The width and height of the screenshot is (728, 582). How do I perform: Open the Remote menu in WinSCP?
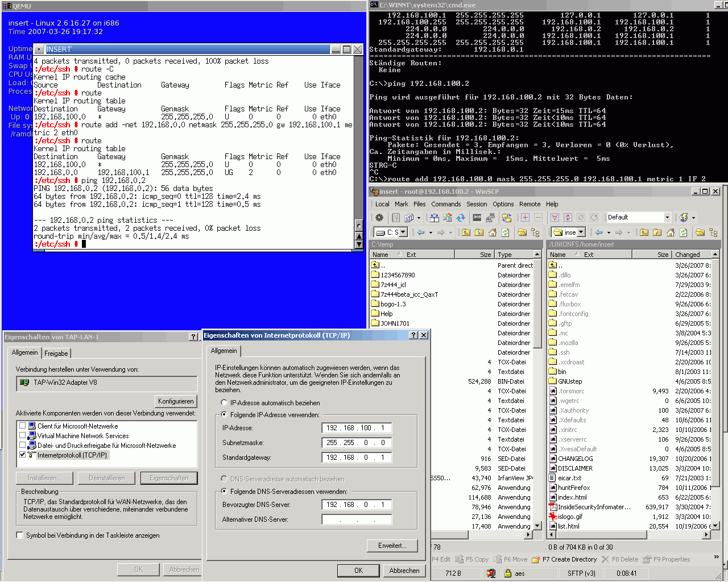coord(530,204)
